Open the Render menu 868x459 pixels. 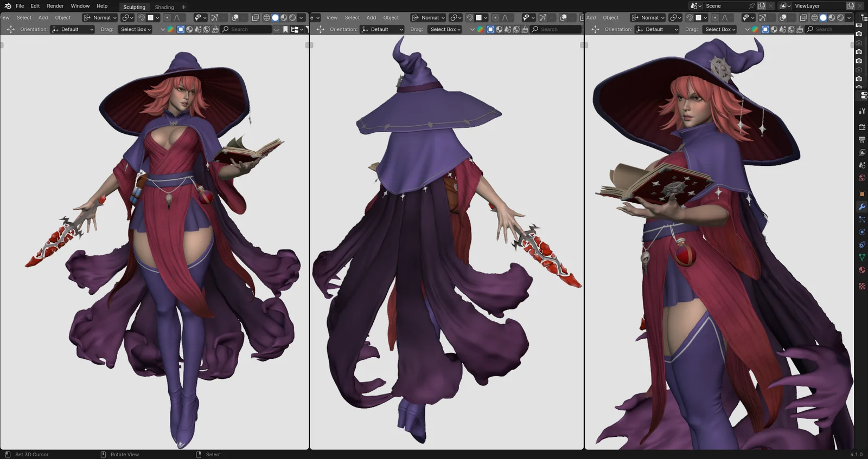(55, 6)
